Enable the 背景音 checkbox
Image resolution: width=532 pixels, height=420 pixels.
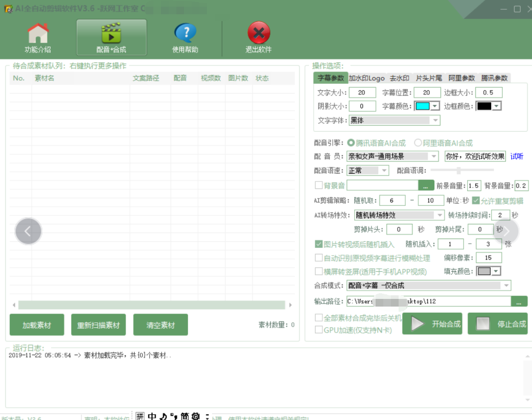(x=319, y=185)
